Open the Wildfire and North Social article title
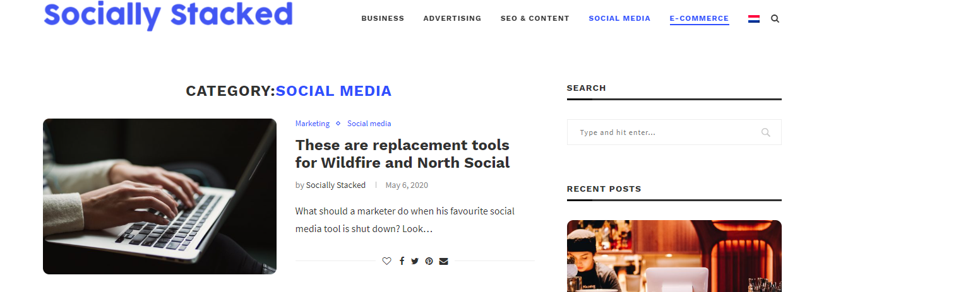 (402, 154)
